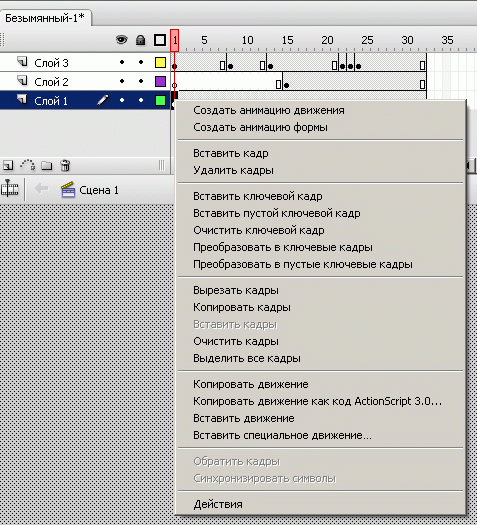This screenshot has height=525, width=477.
Task: Toggle lock dot of Слой 3
Action: click(x=141, y=62)
